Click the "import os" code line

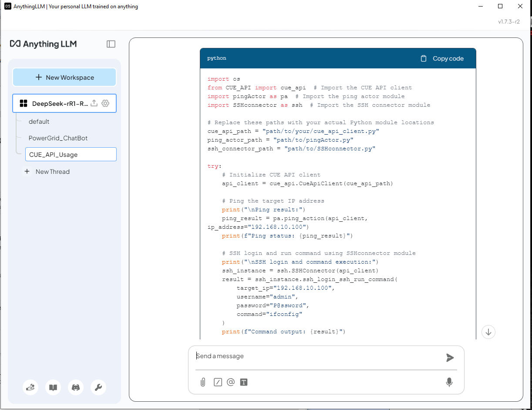[x=224, y=79]
